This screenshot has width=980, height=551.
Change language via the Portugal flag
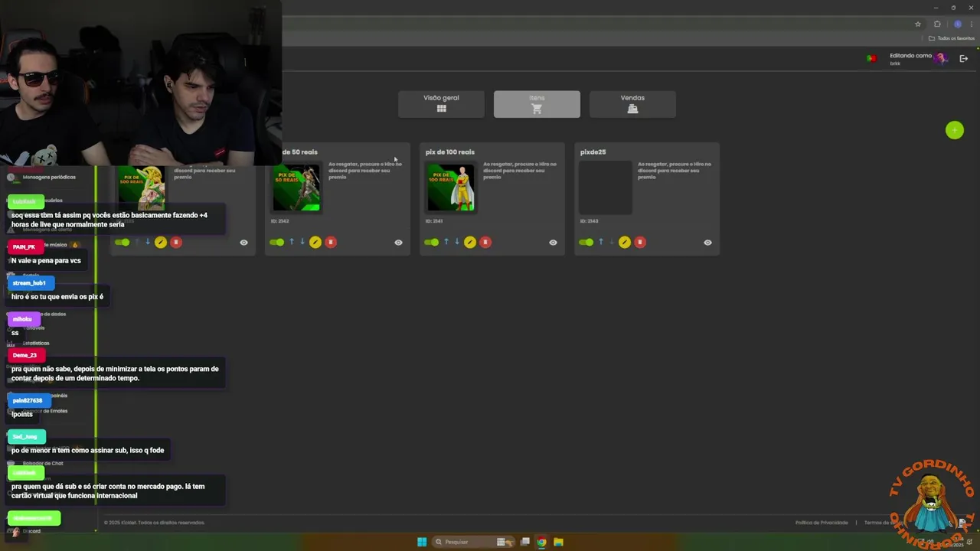[871, 59]
